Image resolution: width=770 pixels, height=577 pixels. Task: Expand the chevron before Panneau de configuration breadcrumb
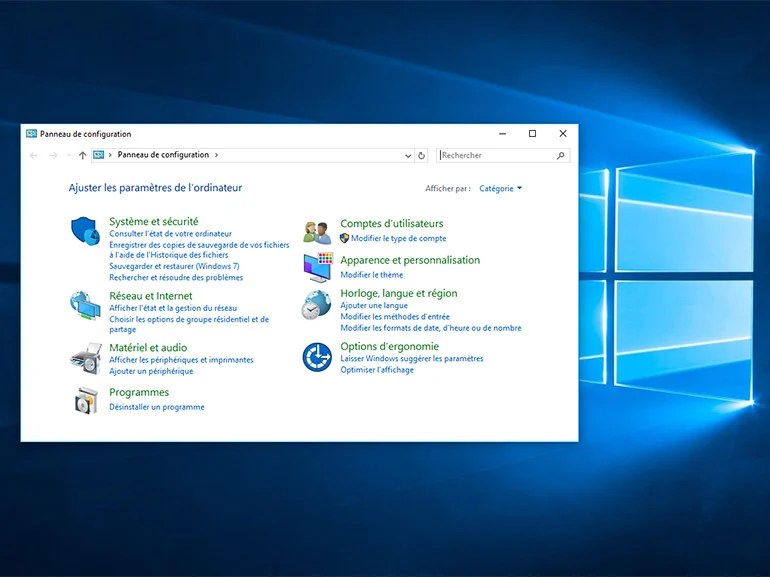tap(110, 155)
